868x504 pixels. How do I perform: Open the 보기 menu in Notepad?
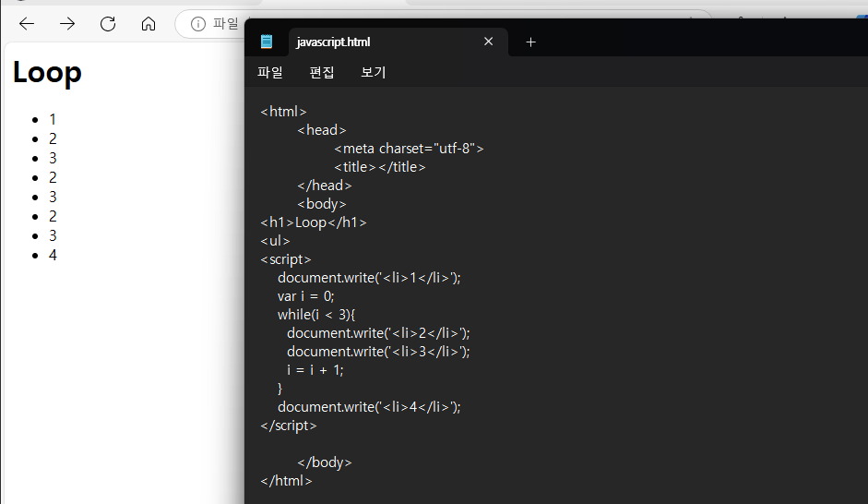click(x=373, y=72)
